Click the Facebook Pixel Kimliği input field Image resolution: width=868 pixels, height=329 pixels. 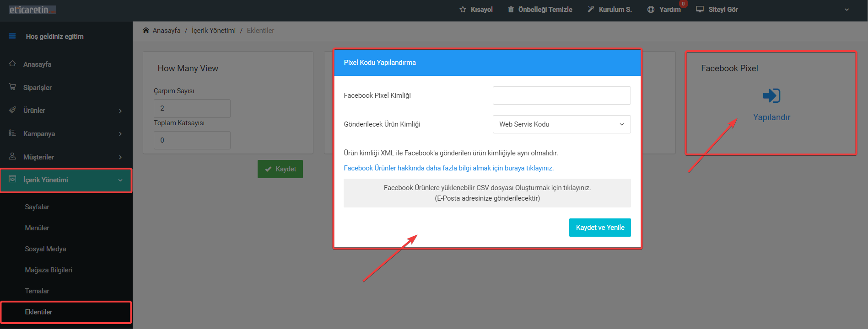pyautogui.click(x=561, y=96)
